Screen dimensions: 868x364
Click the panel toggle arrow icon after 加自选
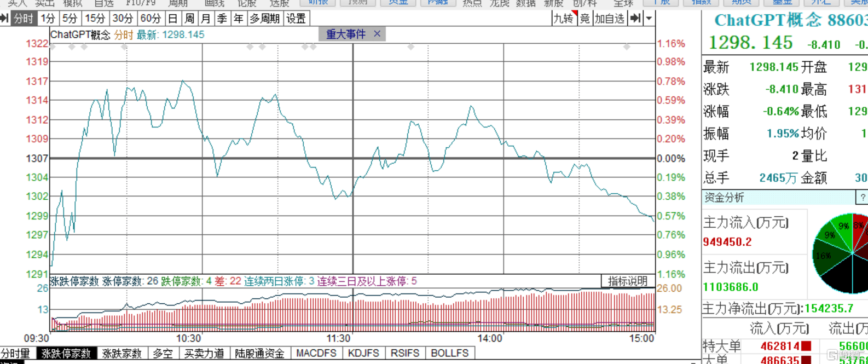(x=635, y=19)
